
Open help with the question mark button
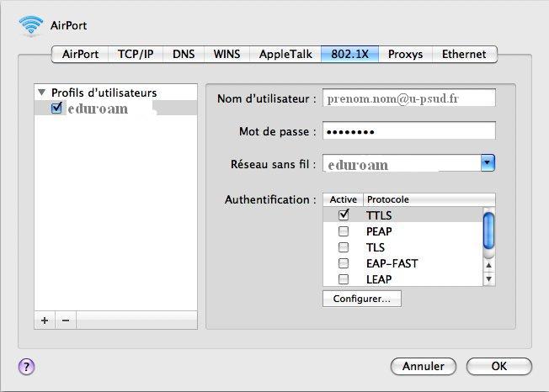27,367
